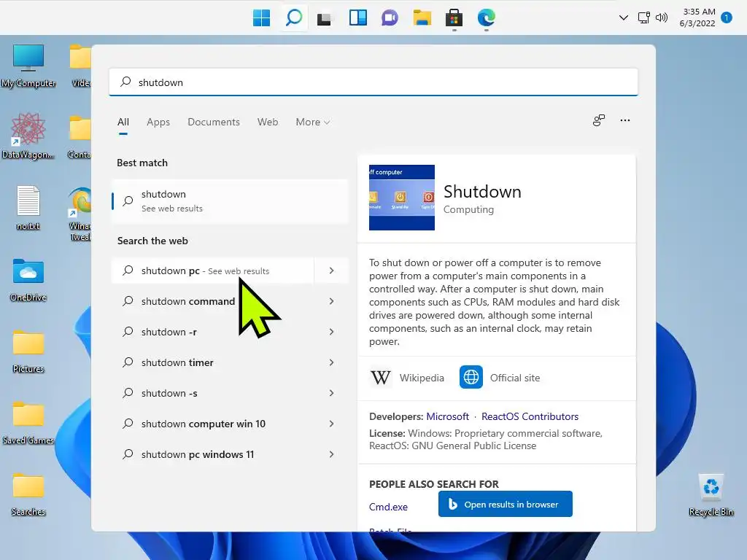Open the Searches desktop folder
The image size is (747, 560).
(x=28, y=494)
